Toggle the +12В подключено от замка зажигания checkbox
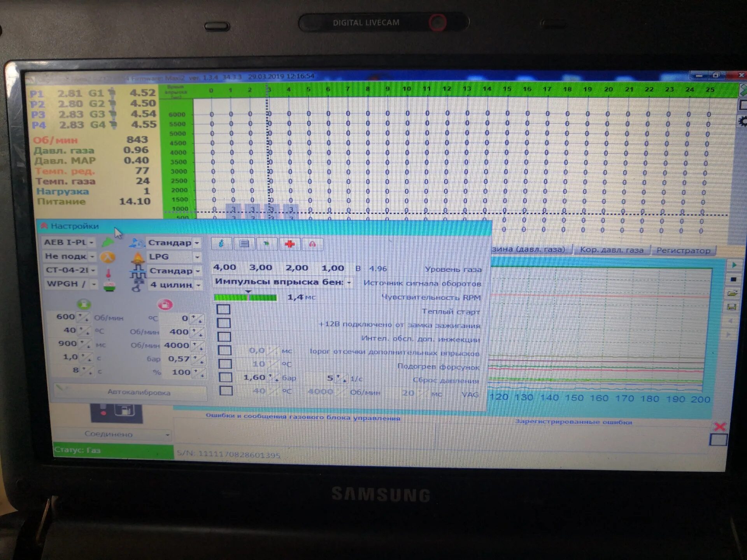This screenshot has width=747, height=560. coord(224,323)
